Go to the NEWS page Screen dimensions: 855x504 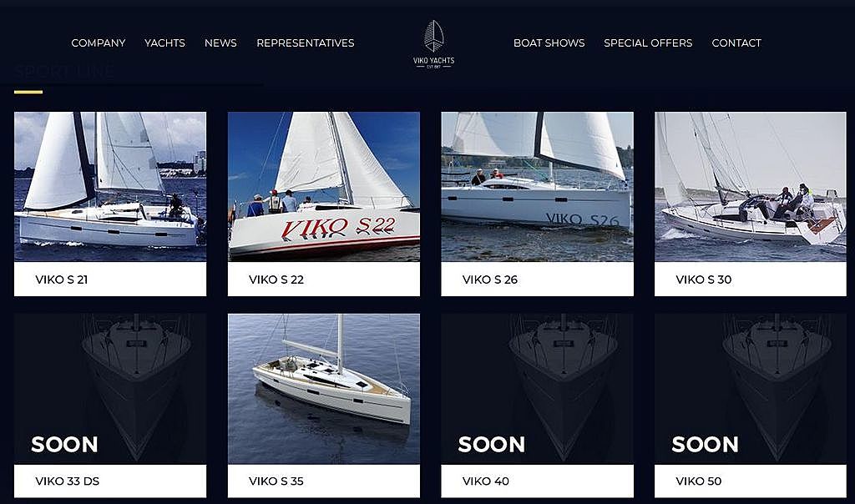click(220, 43)
